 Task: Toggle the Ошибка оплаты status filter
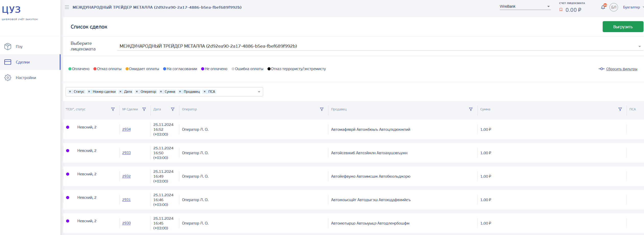247,69
